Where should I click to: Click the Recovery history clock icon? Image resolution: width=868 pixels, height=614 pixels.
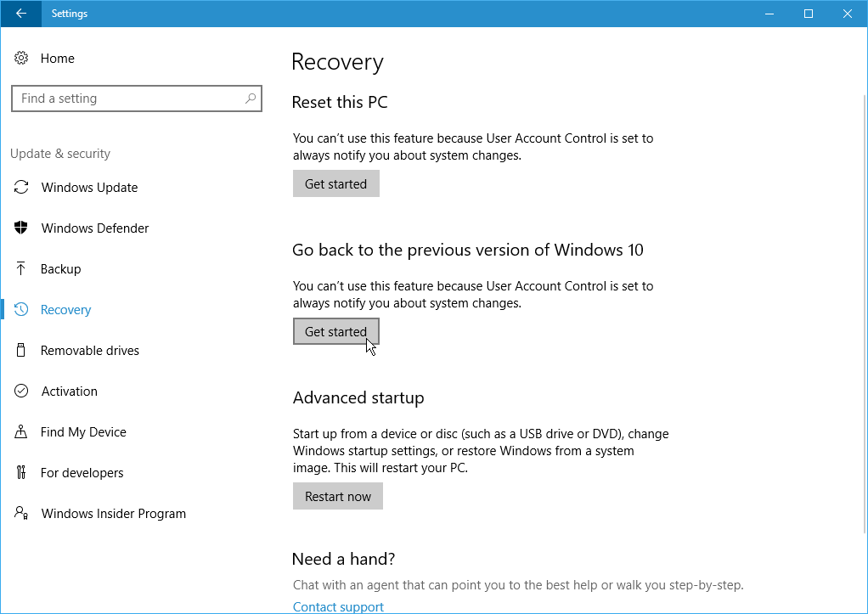[x=22, y=310]
